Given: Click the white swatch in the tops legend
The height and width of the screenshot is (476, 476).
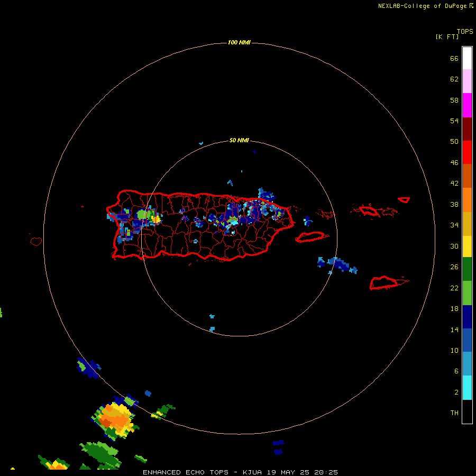Looking at the screenshot, I should click(467, 58).
